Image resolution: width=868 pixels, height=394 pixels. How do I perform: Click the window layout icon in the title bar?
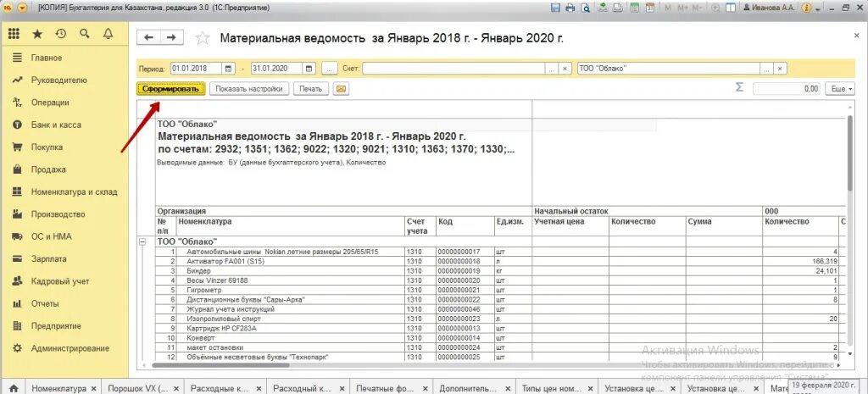[731, 8]
